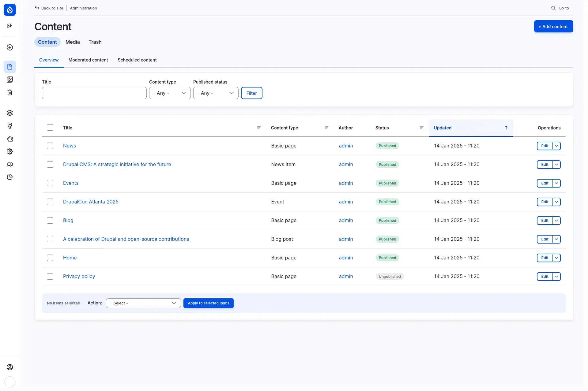
Task: Open the Drupal home via the logo icon
Action: coord(10,10)
